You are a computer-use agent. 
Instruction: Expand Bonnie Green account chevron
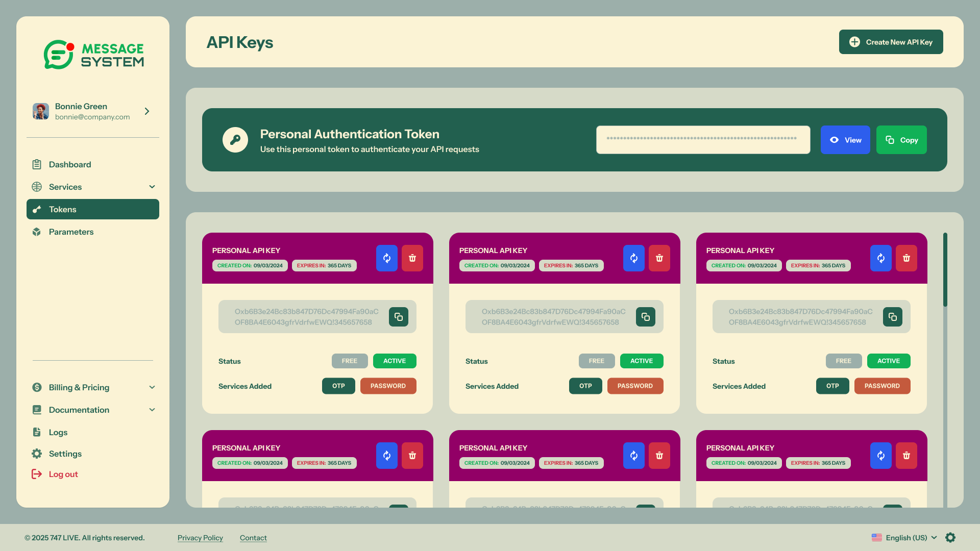pos(147,111)
